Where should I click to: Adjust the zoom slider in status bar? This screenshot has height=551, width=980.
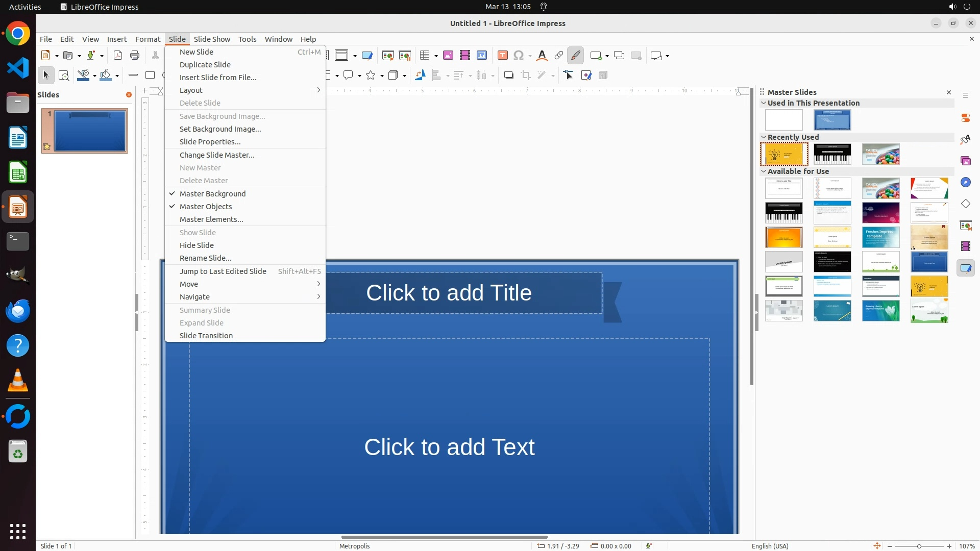[x=919, y=546]
